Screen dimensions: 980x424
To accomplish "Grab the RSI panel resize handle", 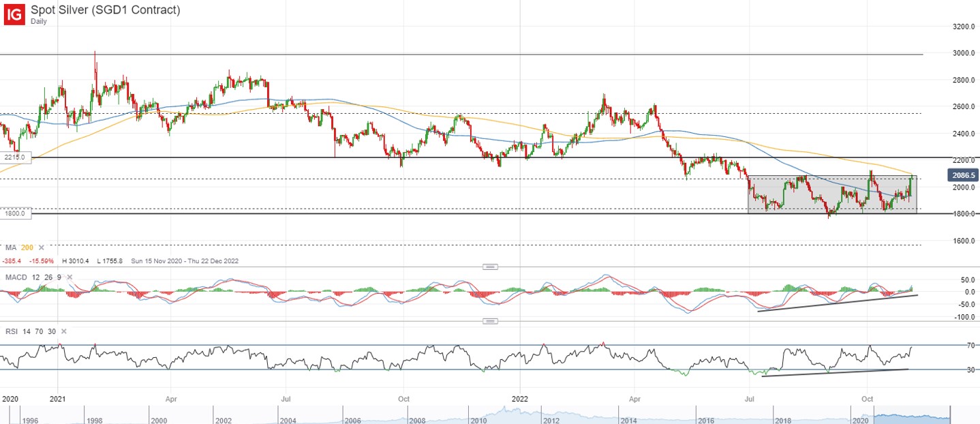I will coord(489,320).
